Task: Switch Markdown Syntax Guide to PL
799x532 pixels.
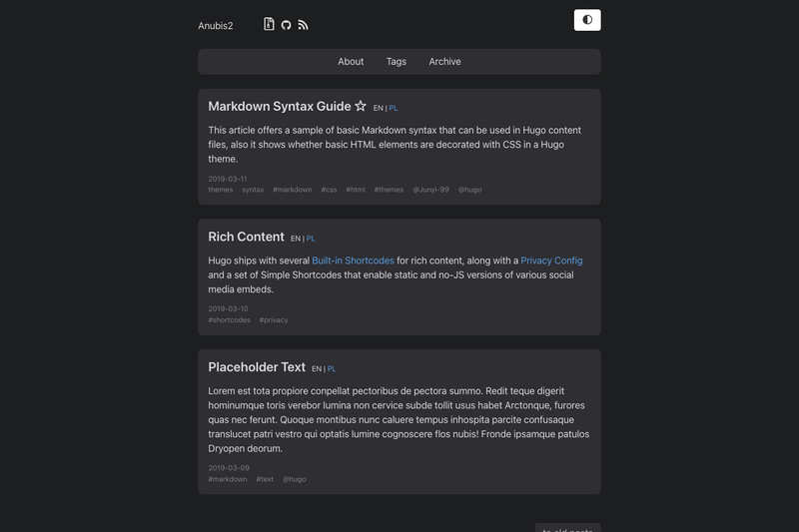Action: click(394, 108)
